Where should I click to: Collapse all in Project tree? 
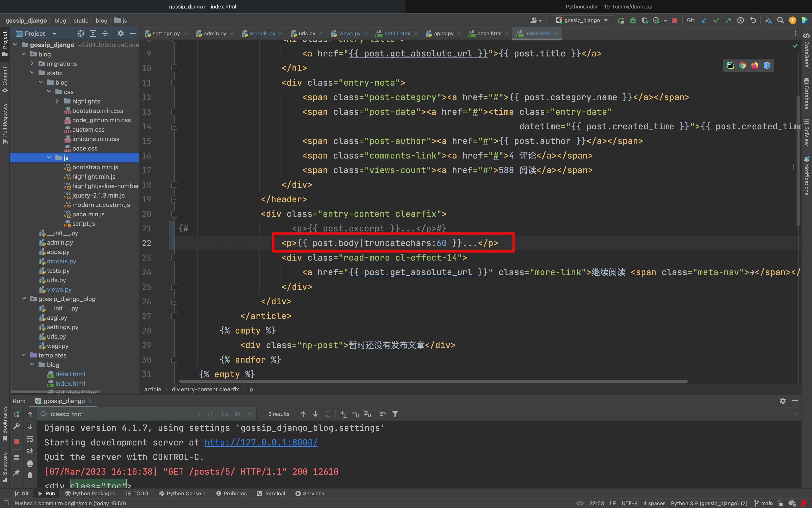(105, 33)
